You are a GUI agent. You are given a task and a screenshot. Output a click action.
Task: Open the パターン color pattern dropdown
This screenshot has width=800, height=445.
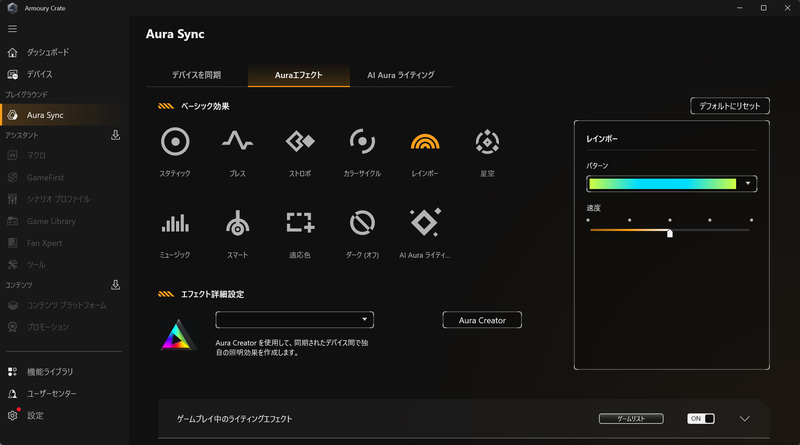click(747, 184)
